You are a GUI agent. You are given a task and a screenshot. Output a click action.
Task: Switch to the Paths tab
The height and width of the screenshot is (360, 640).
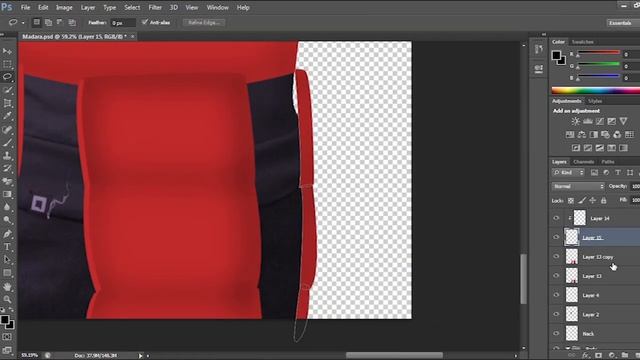tap(608, 162)
